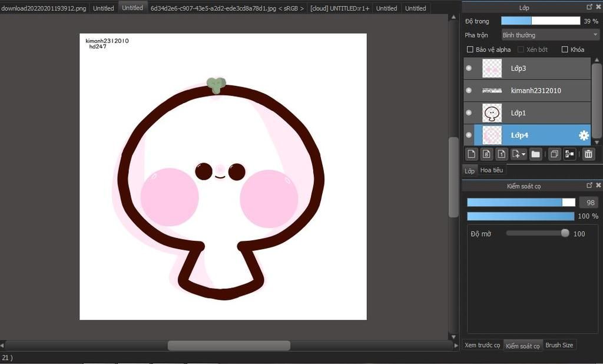Set the Độ mờ slider handle
The height and width of the screenshot is (364, 603).
pos(565,233)
